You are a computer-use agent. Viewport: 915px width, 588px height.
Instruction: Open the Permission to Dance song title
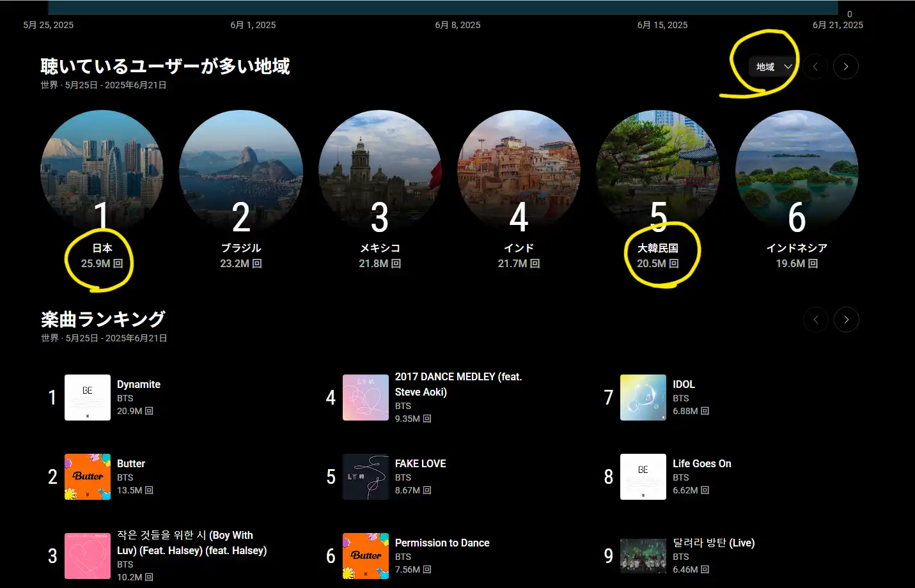tap(442, 543)
